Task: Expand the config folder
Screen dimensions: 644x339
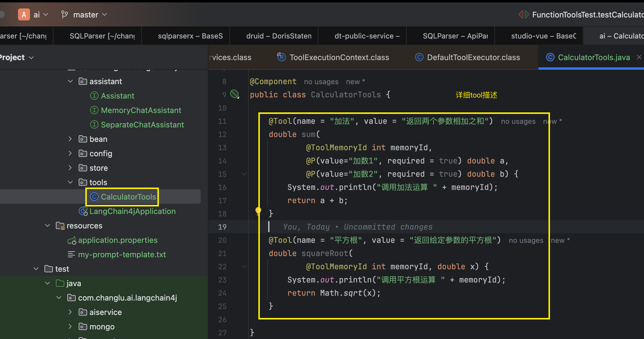Action: (x=70, y=154)
